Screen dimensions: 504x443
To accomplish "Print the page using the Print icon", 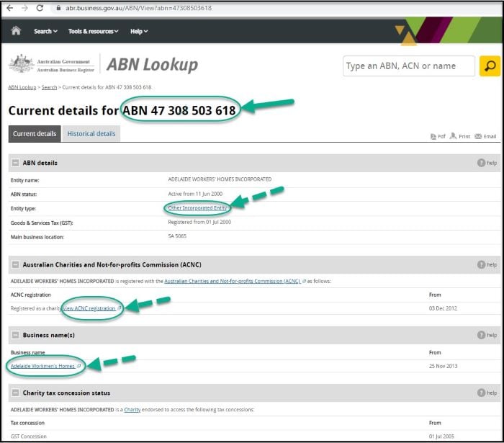I will click(460, 136).
